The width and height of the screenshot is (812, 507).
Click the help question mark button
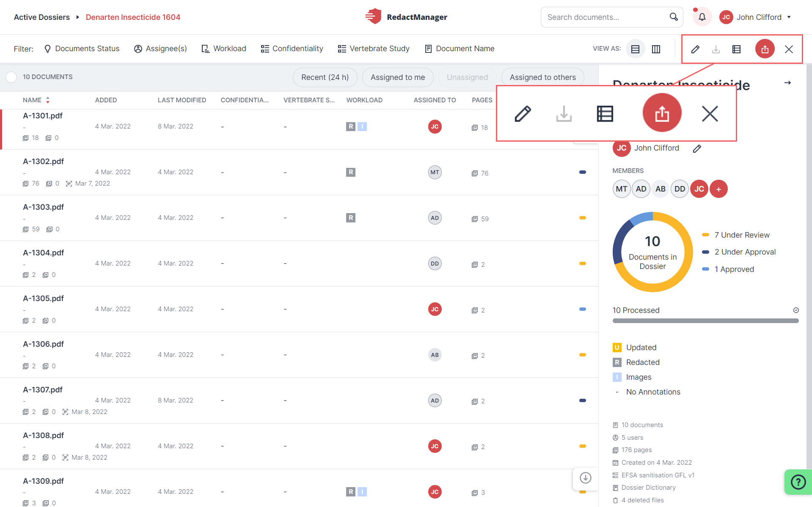(x=798, y=482)
